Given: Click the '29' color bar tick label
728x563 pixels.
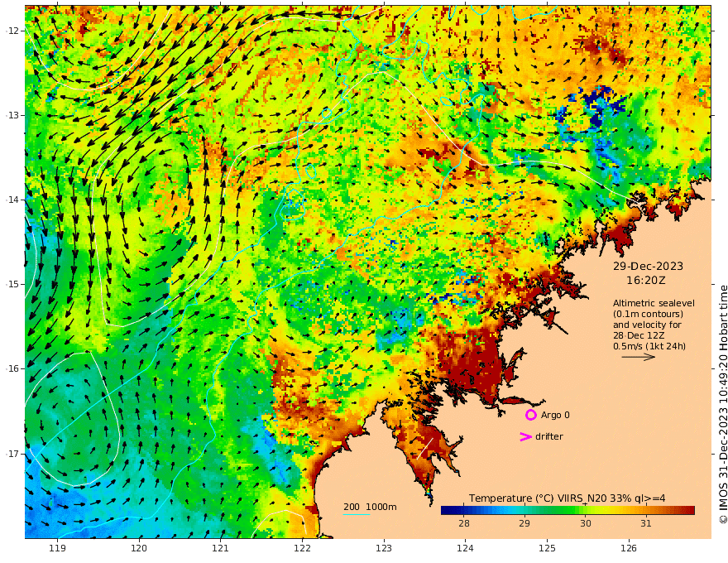Looking at the screenshot, I should [524, 523].
